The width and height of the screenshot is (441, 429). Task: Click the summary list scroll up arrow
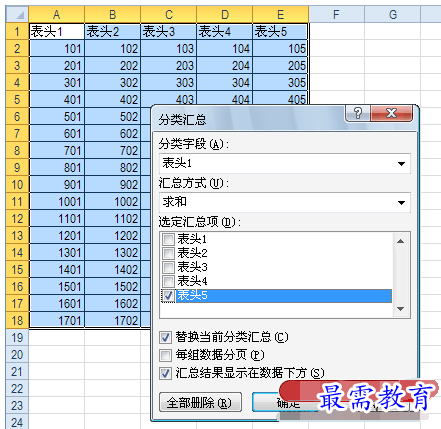401,241
